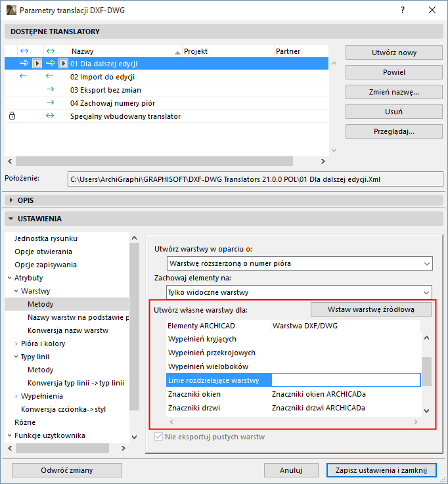Screen dimensions: 448x484
Task: Click 'Utwórz nowy' button
Action: pyautogui.click(x=394, y=53)
